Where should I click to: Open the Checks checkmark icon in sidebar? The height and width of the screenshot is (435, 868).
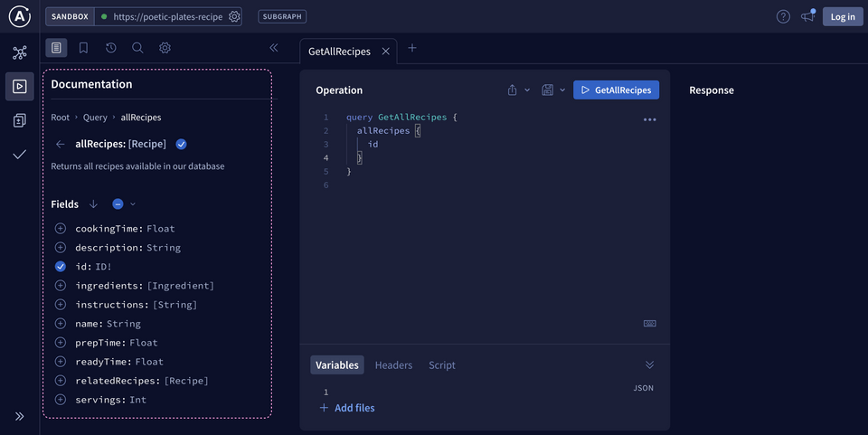pos(19,155)
